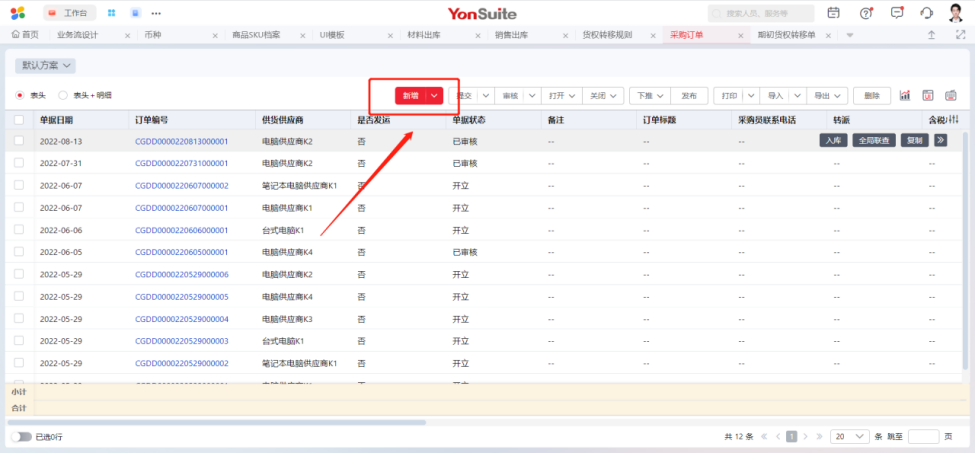Screen dimensions: 975x453
Task: Check the box for the 2022-07-31 order row
Action: (19, 163)
